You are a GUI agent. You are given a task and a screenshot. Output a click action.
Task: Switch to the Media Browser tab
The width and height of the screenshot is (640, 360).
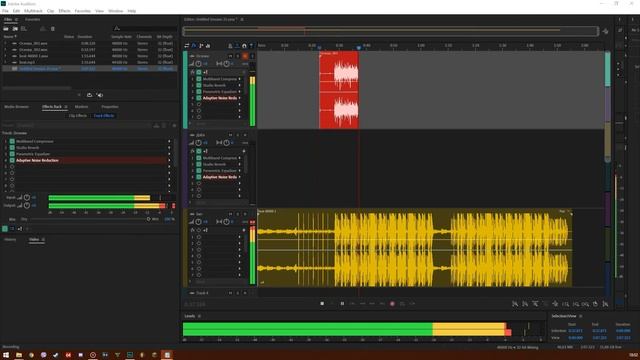pos(16,107)
